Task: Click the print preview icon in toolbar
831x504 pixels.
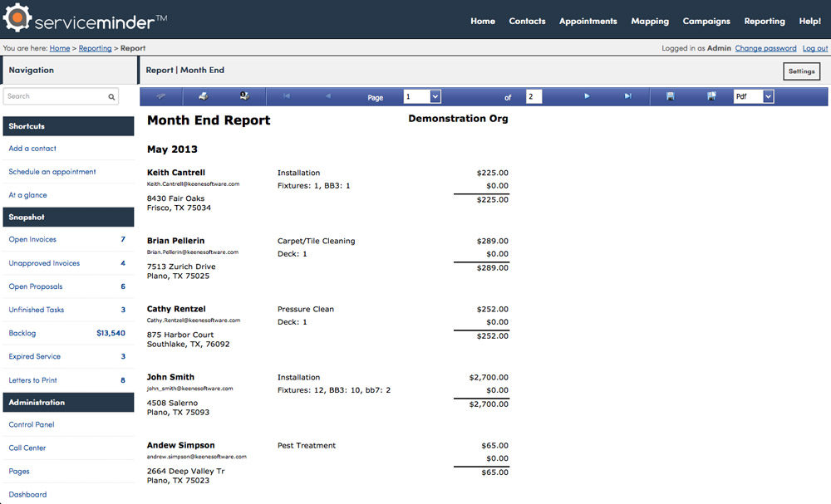Action: point(243,96)
